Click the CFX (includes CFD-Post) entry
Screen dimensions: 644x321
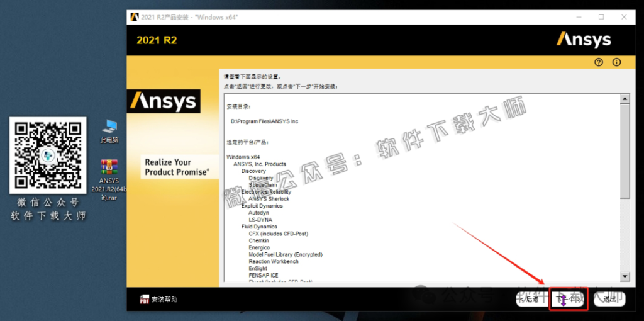click(279, 234)
